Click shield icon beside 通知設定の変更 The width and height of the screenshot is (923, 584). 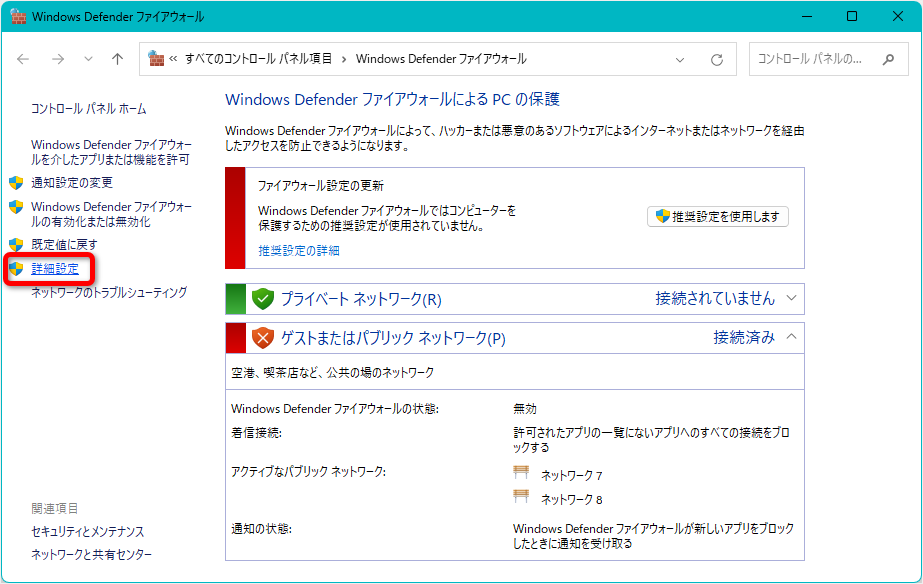click(x=16, y=183)
